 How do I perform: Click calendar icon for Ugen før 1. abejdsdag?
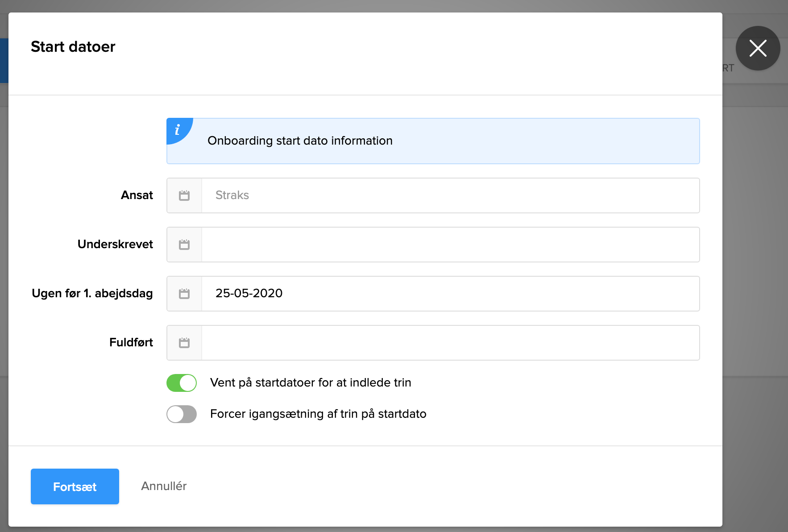click(184, 294)
